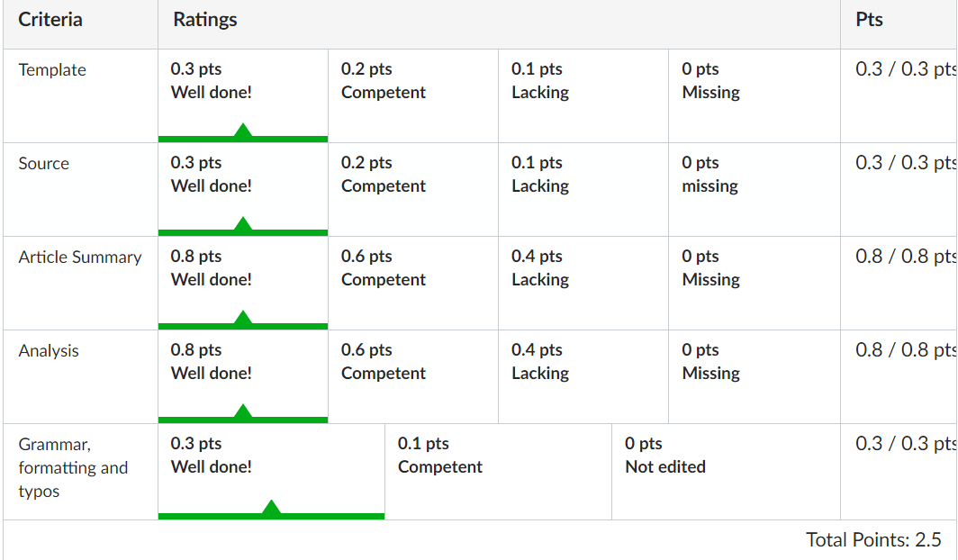Click the Total Points: 2.5 text
This screenshot has width=958, height=560.
873,540
